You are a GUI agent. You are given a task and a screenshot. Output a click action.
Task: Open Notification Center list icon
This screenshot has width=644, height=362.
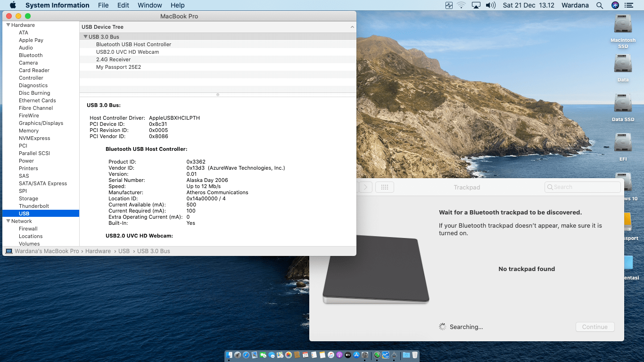(628, 5)
